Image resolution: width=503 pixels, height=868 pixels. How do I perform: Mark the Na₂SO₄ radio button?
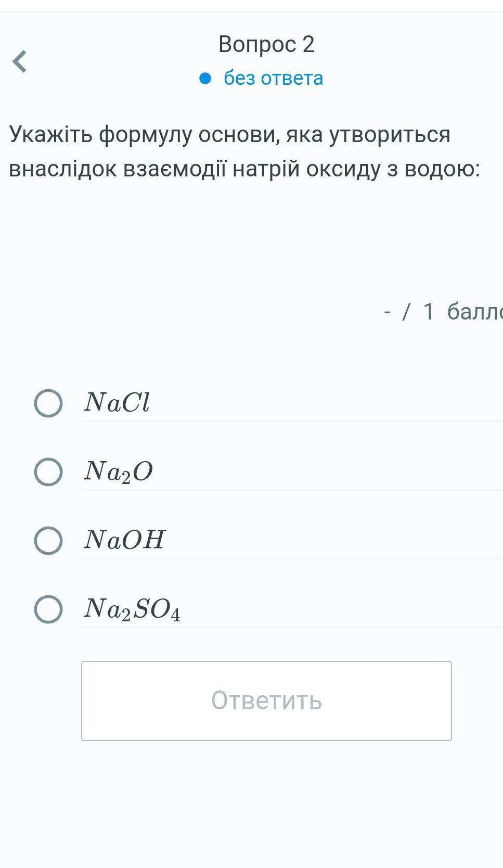[48, 609]
